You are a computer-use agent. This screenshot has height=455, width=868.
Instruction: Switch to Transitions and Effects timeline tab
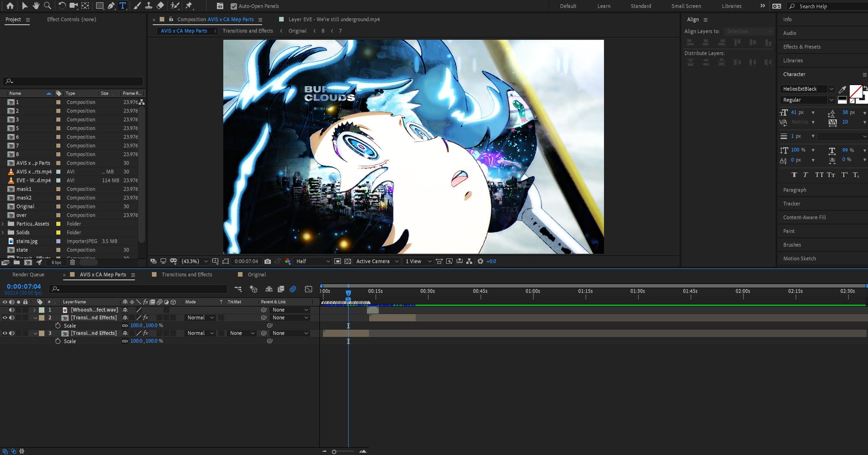[187, 275]
